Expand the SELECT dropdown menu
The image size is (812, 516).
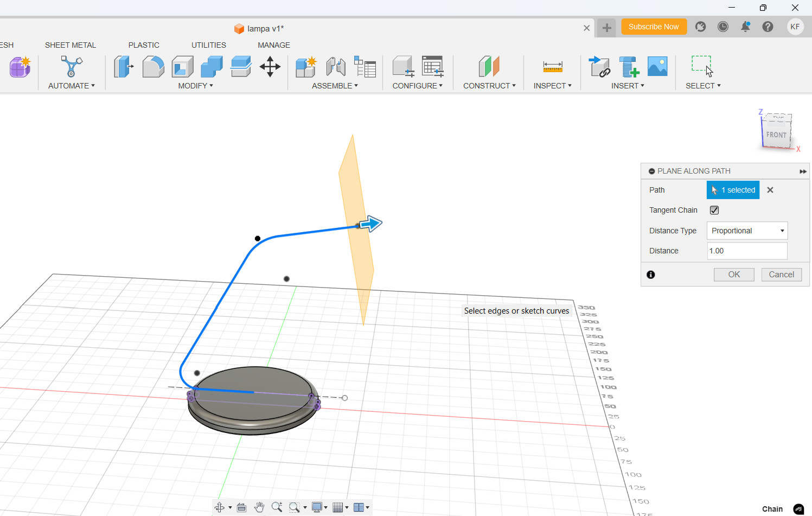point(704,86)
